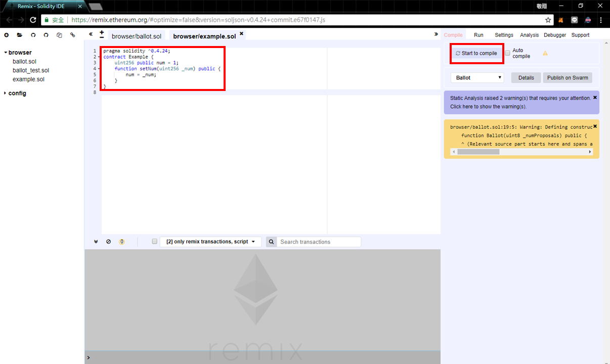
Task: Close the browser/example.sol tab
Action: (x=241, y=34)
